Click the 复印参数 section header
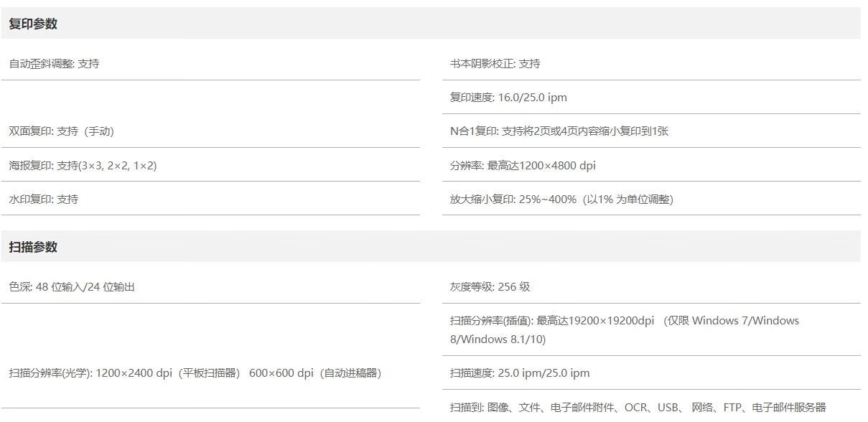 point(33,24)
